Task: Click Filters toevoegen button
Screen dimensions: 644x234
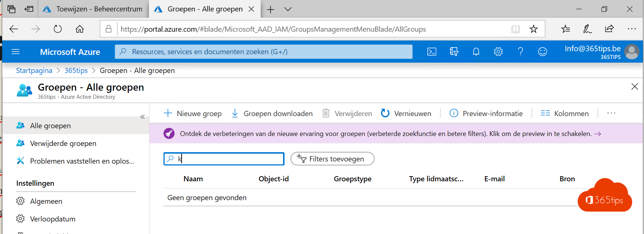Action: click(333, 159)
